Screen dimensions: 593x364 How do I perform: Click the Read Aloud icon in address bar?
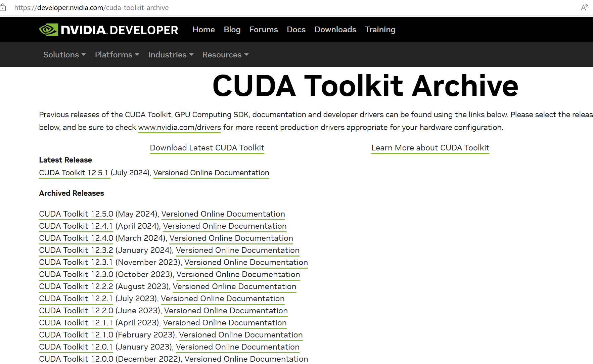[x=585, y=7]
